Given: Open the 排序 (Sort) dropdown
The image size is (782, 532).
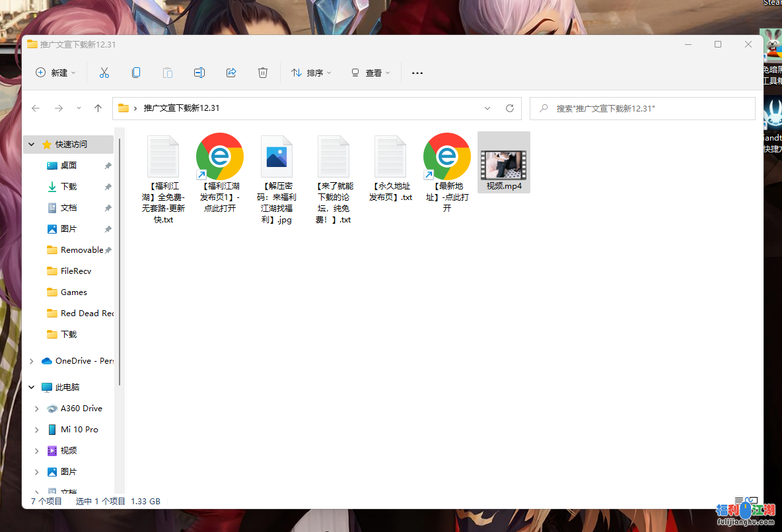Looking at the screenshot, I should (311, 73).
